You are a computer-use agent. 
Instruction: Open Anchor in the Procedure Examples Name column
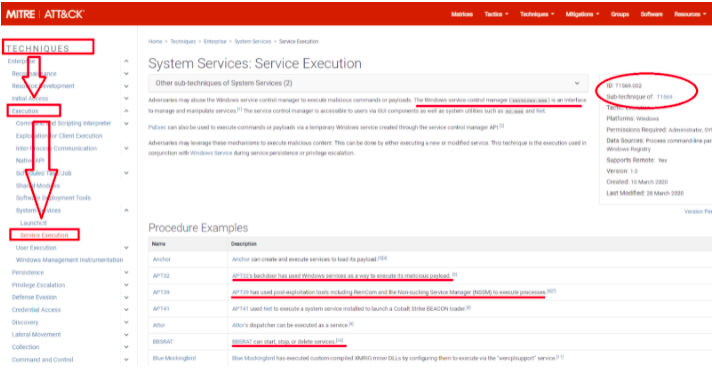pos(162,259)
